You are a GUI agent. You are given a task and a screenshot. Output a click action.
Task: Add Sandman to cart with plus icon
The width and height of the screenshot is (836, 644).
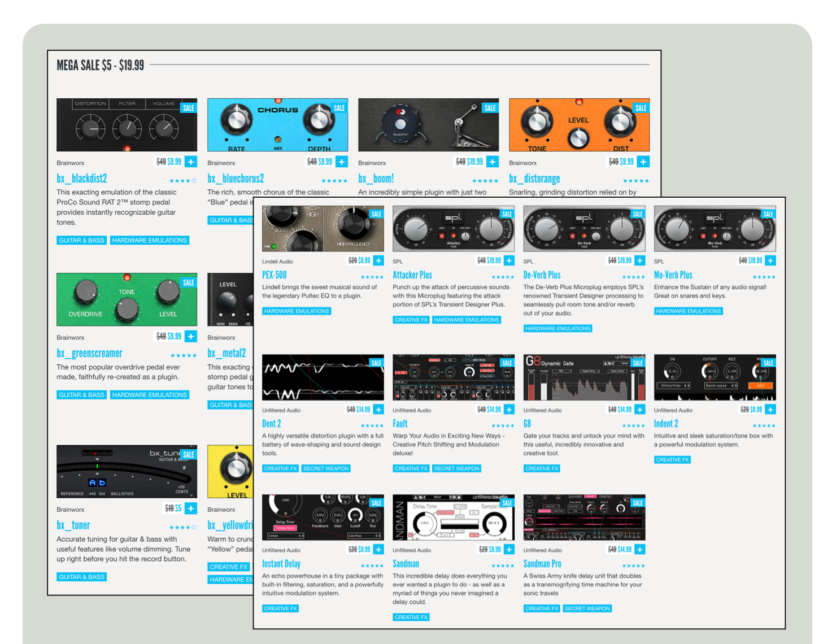point(509,549)
